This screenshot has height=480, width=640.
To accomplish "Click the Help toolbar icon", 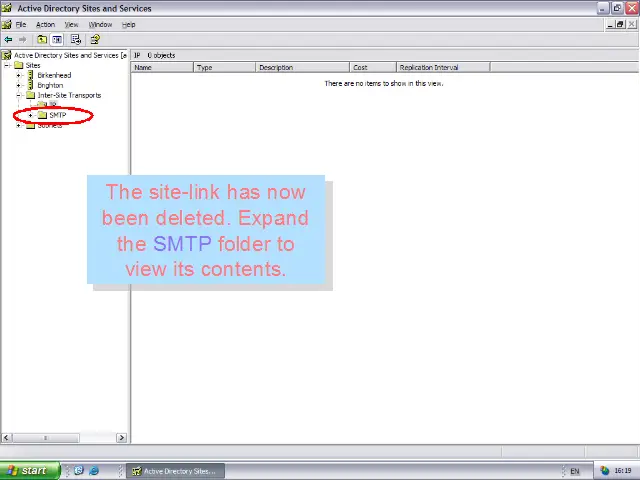I will point(95,40).
